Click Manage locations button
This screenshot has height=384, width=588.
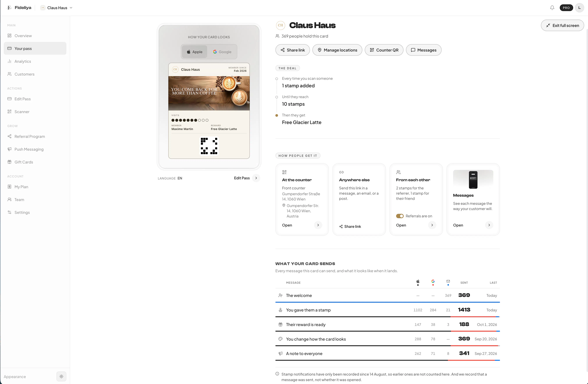(337, 50)
